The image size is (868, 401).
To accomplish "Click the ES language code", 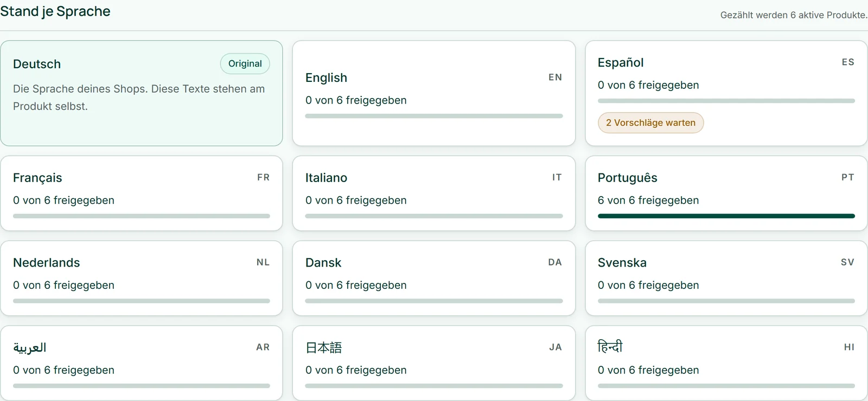I will click(x=848, y=62).
